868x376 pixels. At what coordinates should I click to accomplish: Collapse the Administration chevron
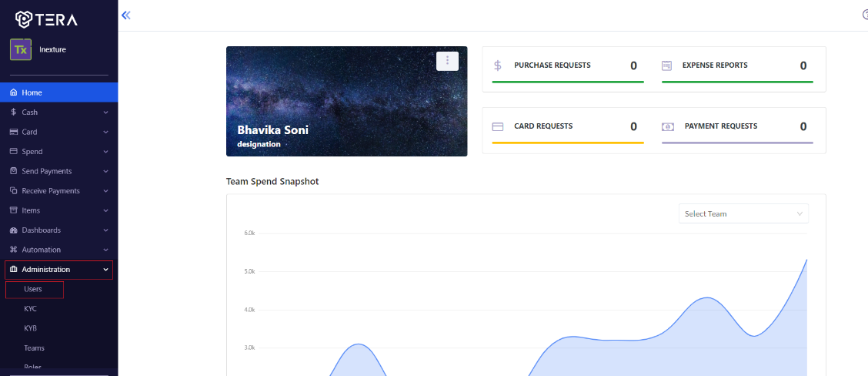[105, 270]
